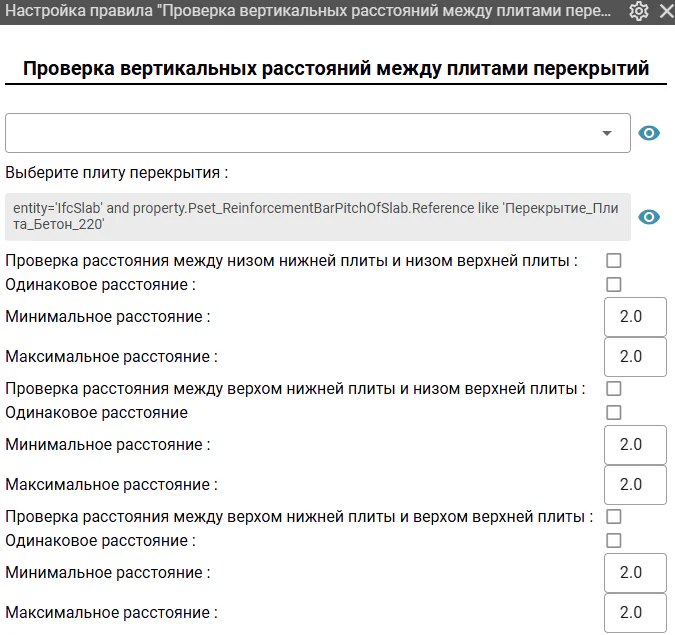Click eye icon beside empty dropdown
Viewport: 675px width, 635px height.
point(649,133)
